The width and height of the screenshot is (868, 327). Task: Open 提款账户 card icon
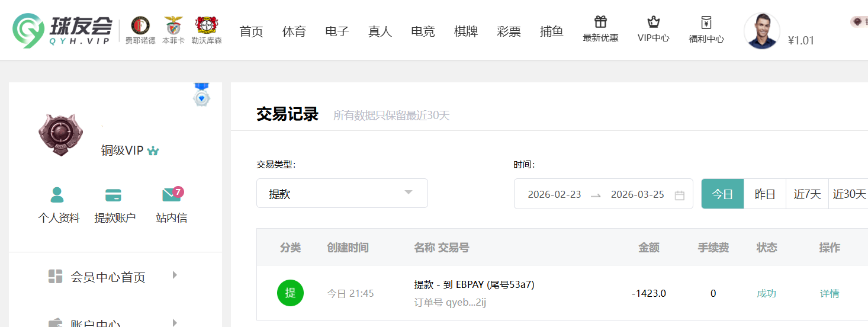click(x=114, y=195)
